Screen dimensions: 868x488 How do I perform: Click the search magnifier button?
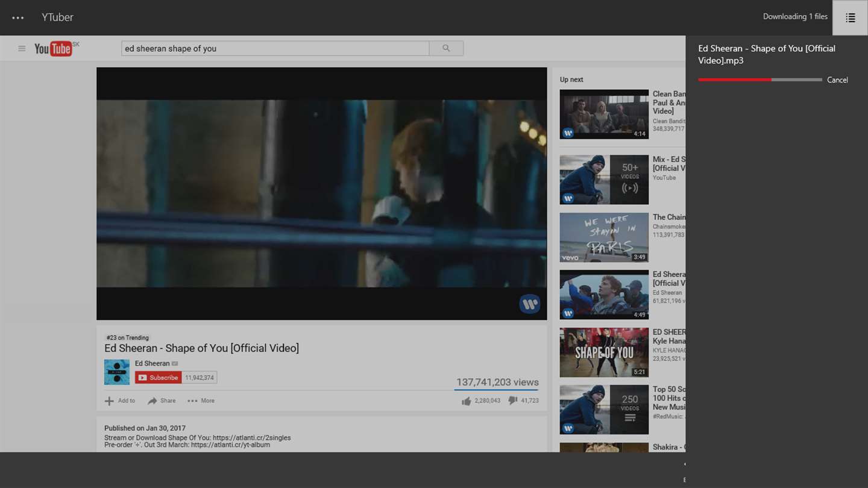click(446, 48)
